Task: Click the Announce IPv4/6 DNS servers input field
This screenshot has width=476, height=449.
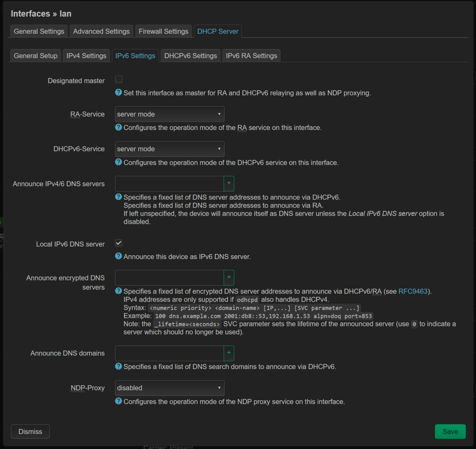Action: 169,183
